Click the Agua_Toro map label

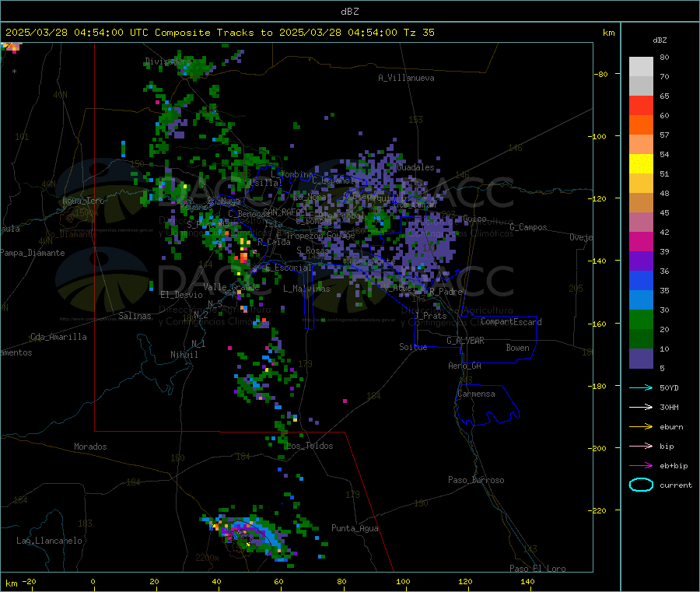pyautogui.click(x=83, y=201)
